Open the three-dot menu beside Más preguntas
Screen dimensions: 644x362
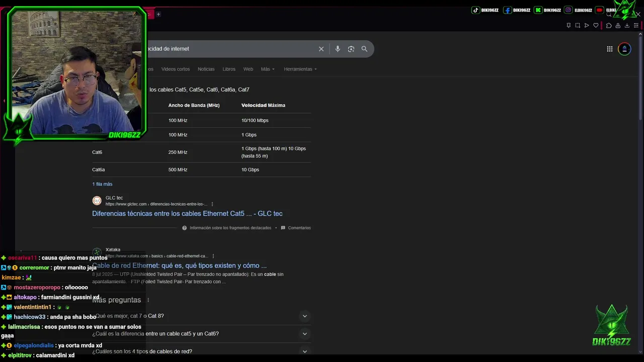[148, 300]
